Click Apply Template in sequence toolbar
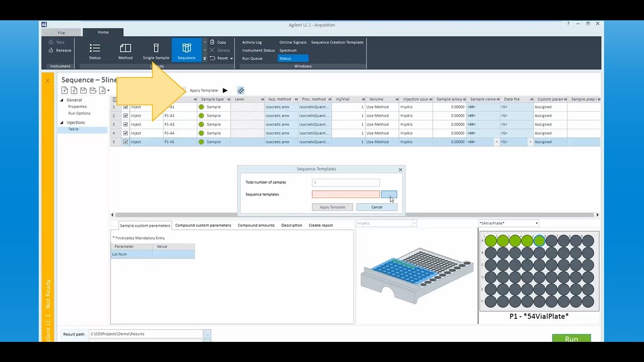 click(204, 90)
